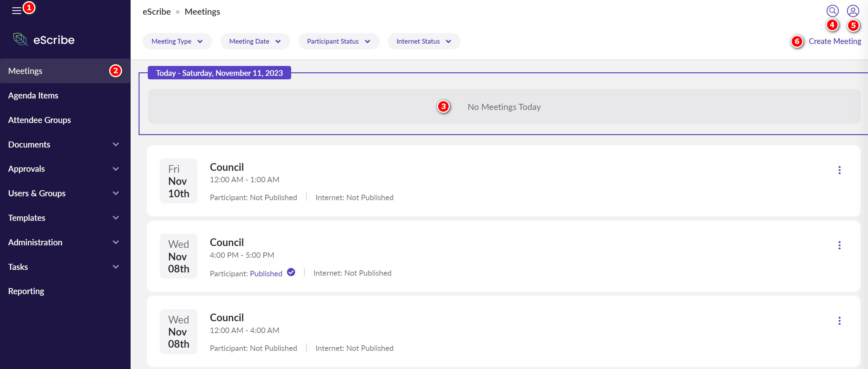Open the Fri Nov 10th date tile

pyautogui.click(x=179, y=181)
